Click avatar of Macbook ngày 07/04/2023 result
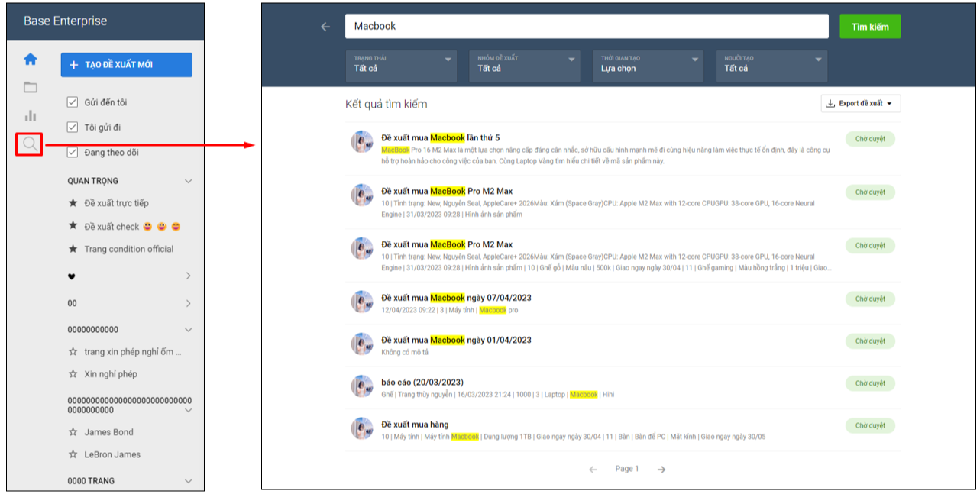 [362, 302]
